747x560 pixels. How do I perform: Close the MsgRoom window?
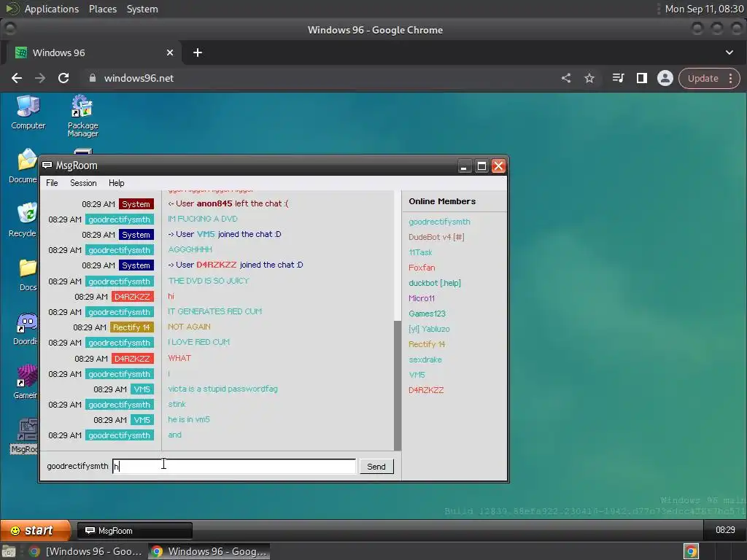[498, 166]
